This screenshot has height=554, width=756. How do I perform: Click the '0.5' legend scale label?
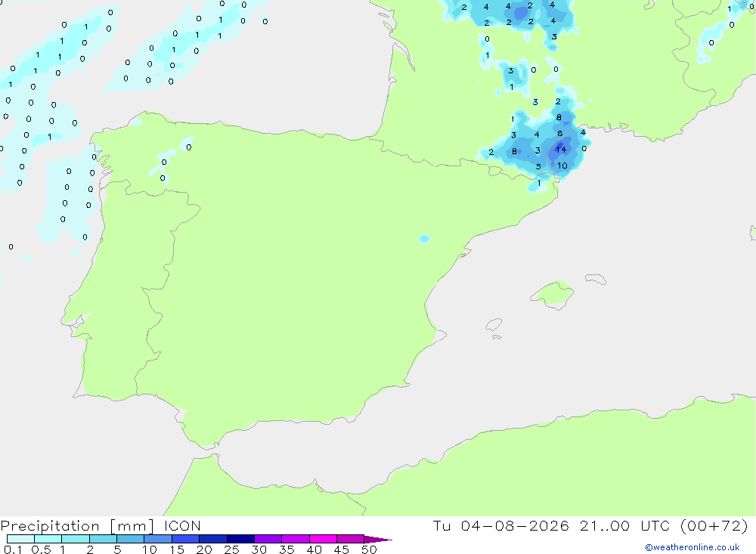[x=42, y=549]
